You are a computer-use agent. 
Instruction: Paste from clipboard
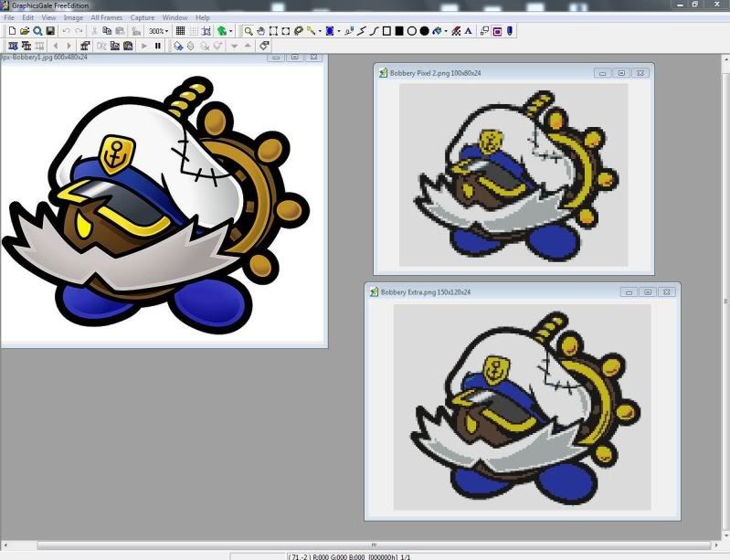[120, 31]
